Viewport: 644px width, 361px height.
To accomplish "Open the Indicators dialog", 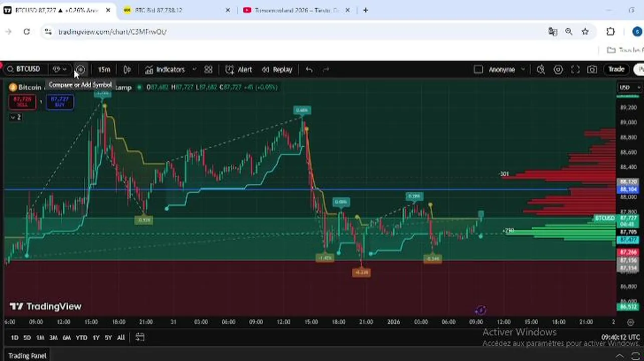I will coord(165,70).
